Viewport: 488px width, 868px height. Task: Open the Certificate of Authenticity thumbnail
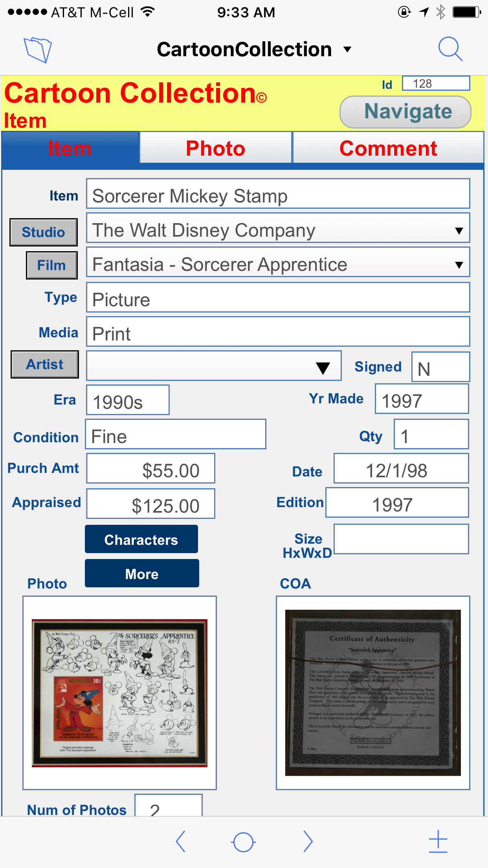(373, 693)
